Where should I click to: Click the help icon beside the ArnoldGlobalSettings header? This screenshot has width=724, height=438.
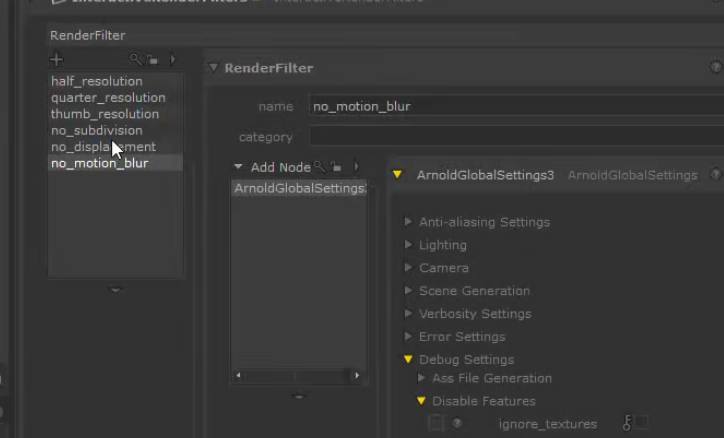tap(716, 174)
